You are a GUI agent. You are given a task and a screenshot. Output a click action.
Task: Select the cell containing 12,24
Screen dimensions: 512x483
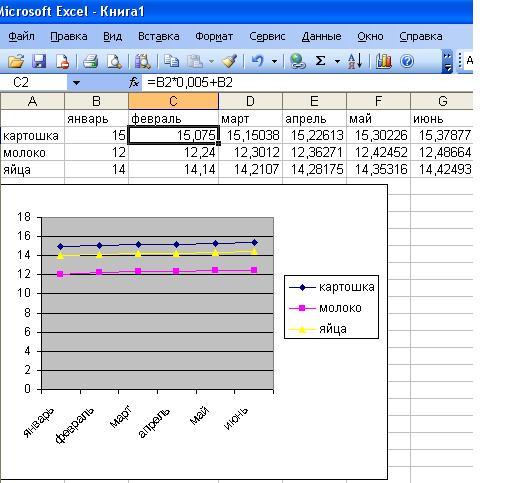click(x=173, y=153)
